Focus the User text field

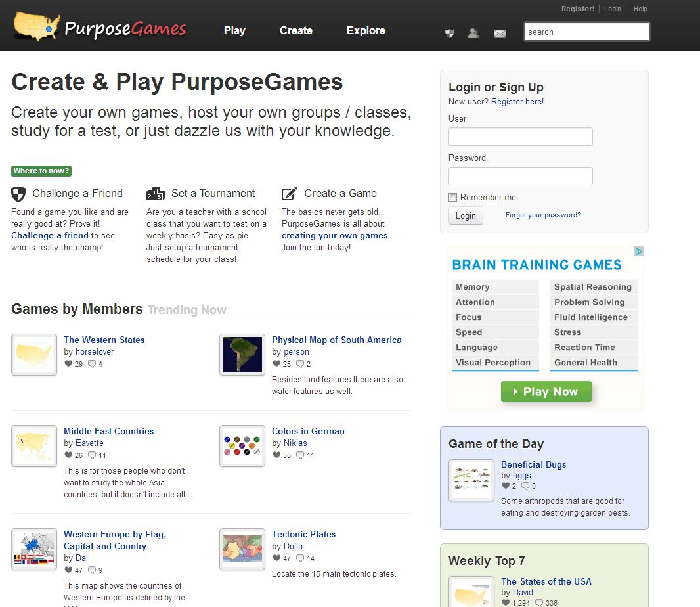click(x=521, y=137)
